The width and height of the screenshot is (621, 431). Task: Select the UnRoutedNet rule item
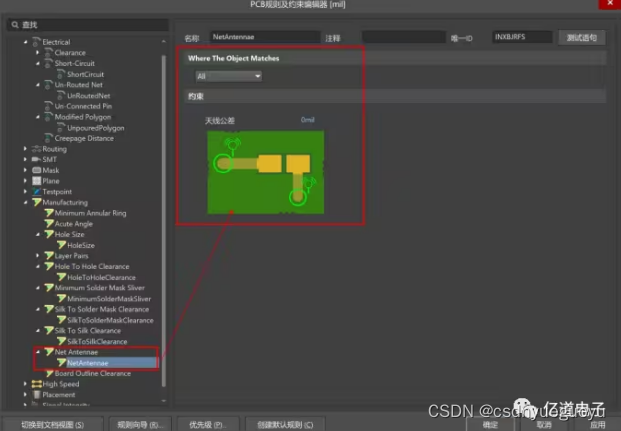tap(88, 95)
